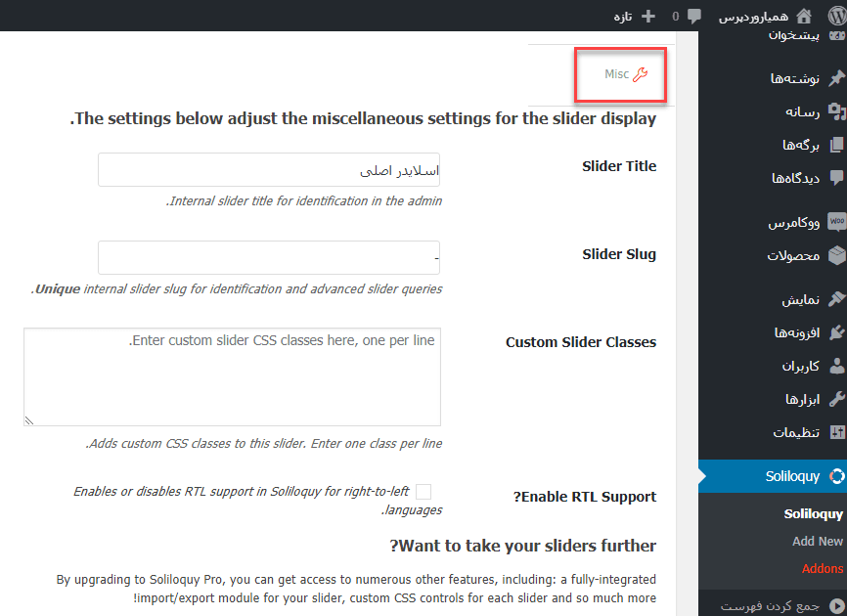The height and width of the screenshot is (616, 847).
Task: Click the wrench icon next to ابزارها
Action: (837, 399)
